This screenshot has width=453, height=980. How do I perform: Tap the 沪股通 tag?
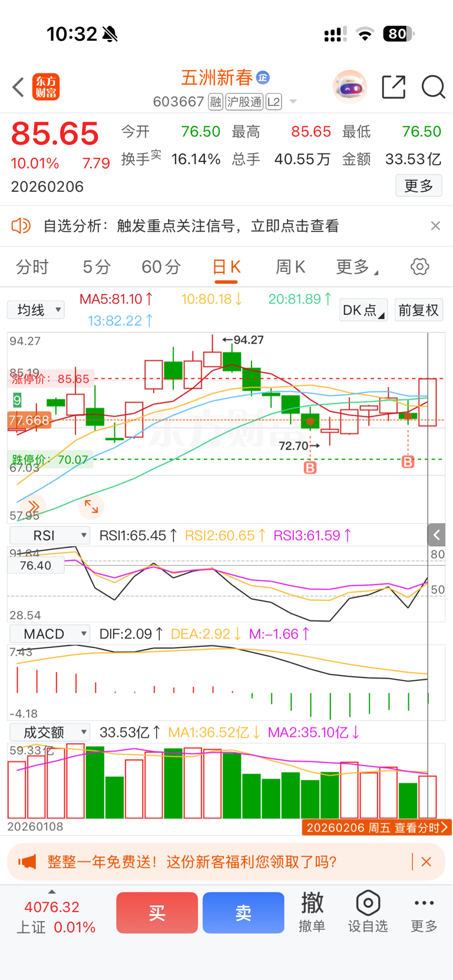(x=244, y=102)
